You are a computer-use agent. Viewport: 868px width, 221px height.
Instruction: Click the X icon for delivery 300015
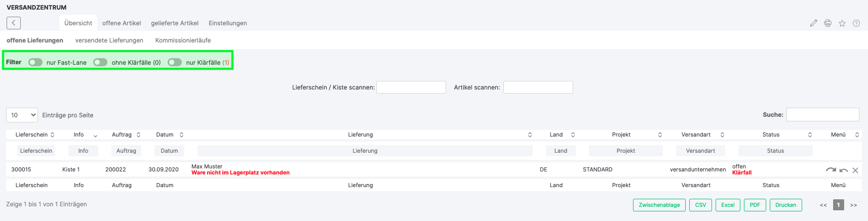point(855,170)
